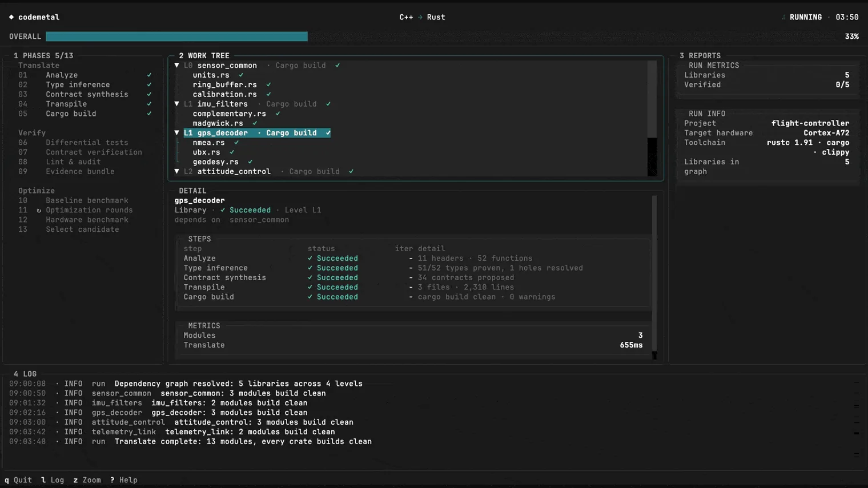
Task: Click the Verified 0/5 metric
Action: [x=767, y=85]
